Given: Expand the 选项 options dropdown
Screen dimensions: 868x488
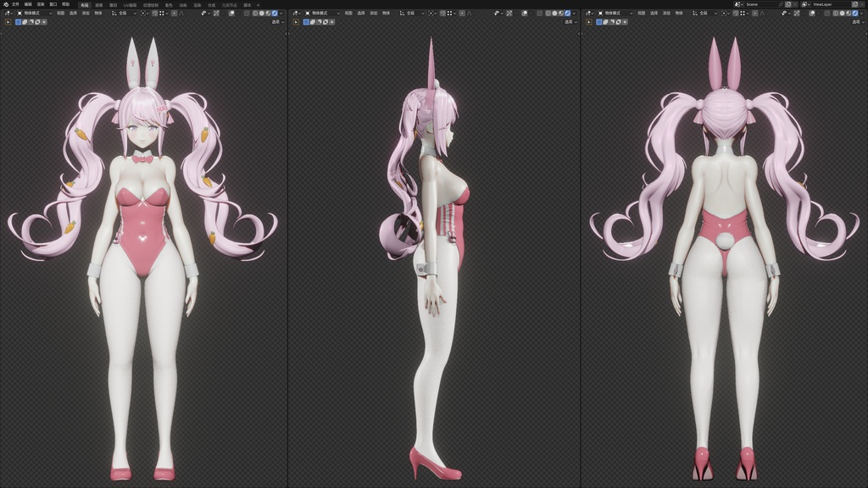Looking at the screenshot, I should pyautogui.click(x=278, y=25).
